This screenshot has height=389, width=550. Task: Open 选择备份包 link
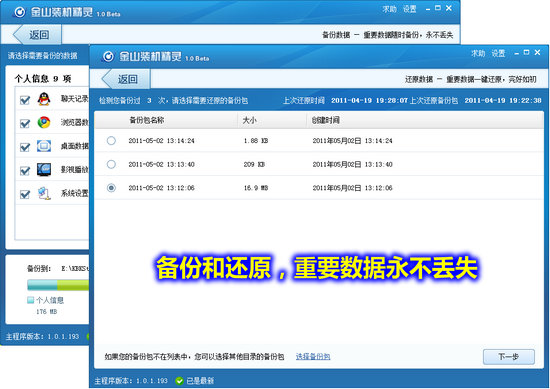(x=313, y=357)
